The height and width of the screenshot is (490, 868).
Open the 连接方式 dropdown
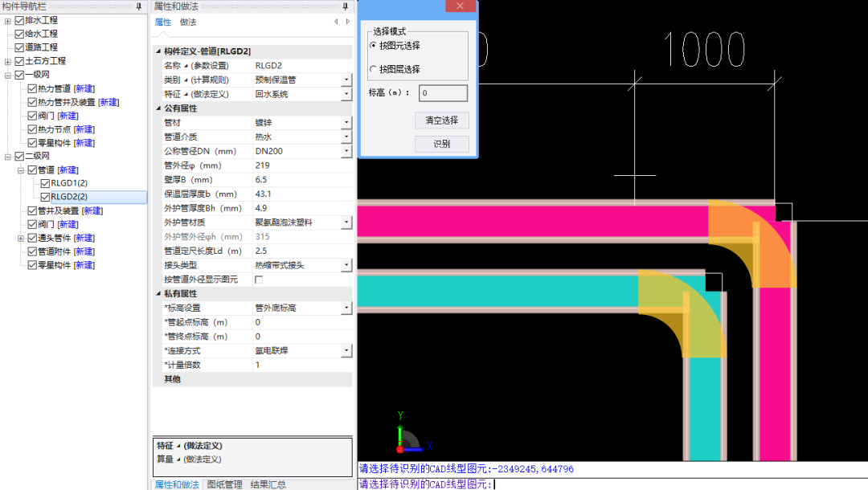[346, 351]
